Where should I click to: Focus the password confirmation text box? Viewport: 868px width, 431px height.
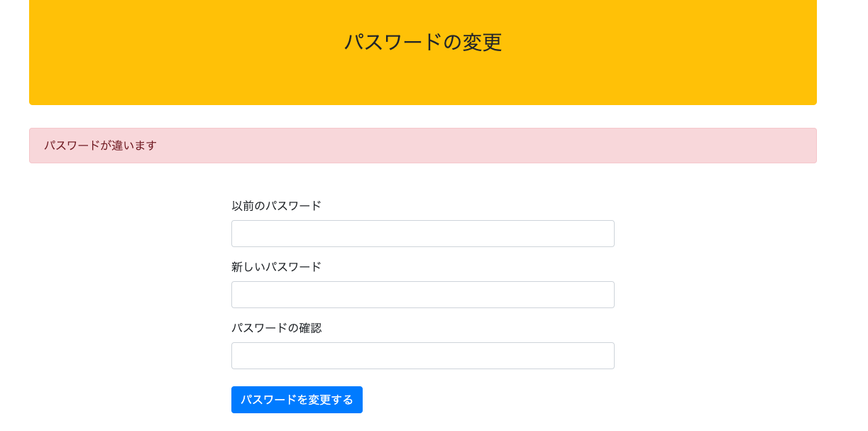422,355
